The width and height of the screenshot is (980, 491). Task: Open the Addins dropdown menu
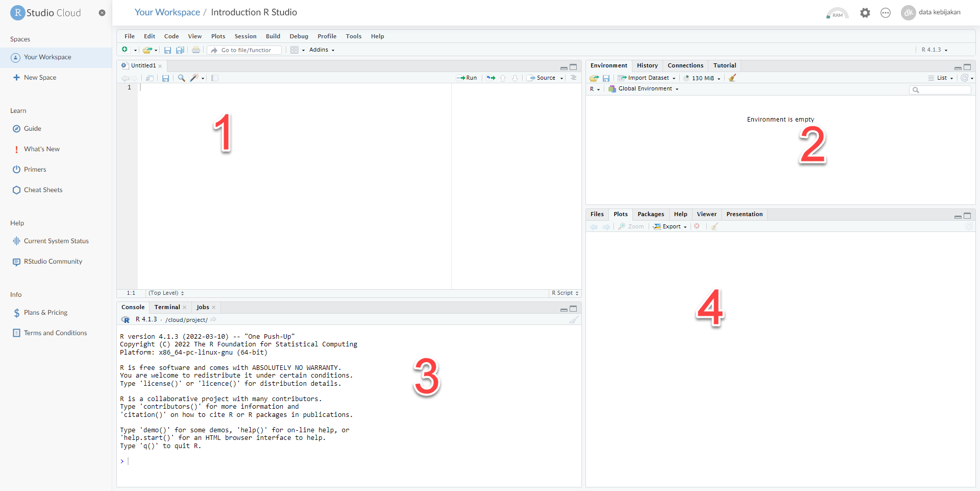coord(322,50)
